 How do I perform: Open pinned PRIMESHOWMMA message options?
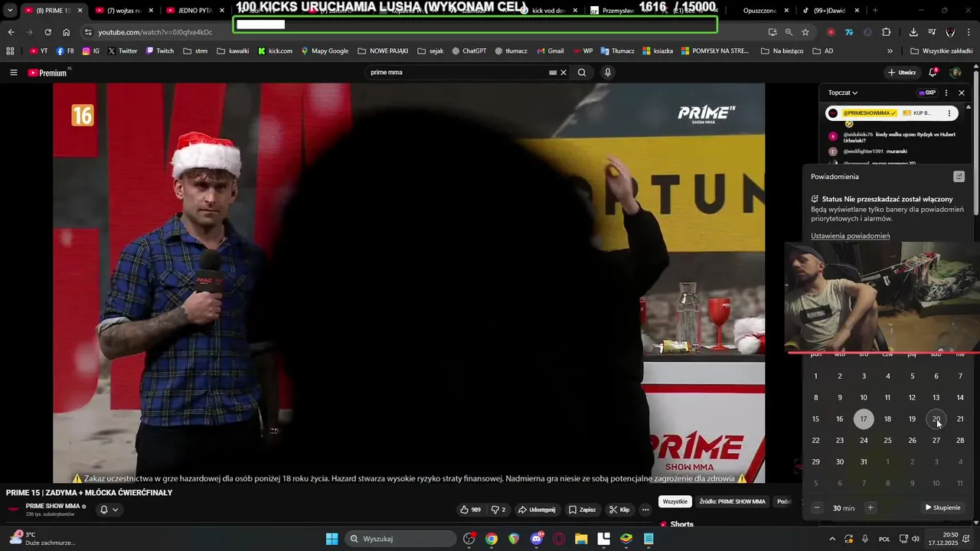(949, 113)
